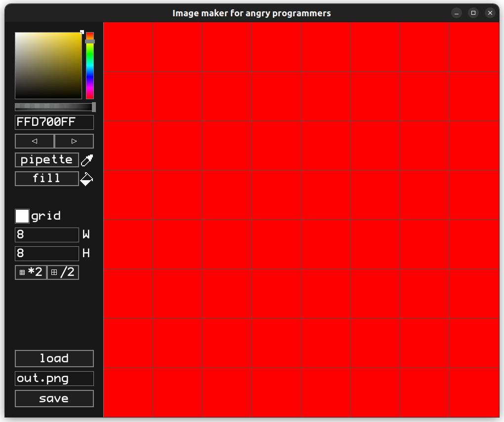Pick a color in saturation square
The width and height of the screenshot is (504, 422).
coord(48,66)
